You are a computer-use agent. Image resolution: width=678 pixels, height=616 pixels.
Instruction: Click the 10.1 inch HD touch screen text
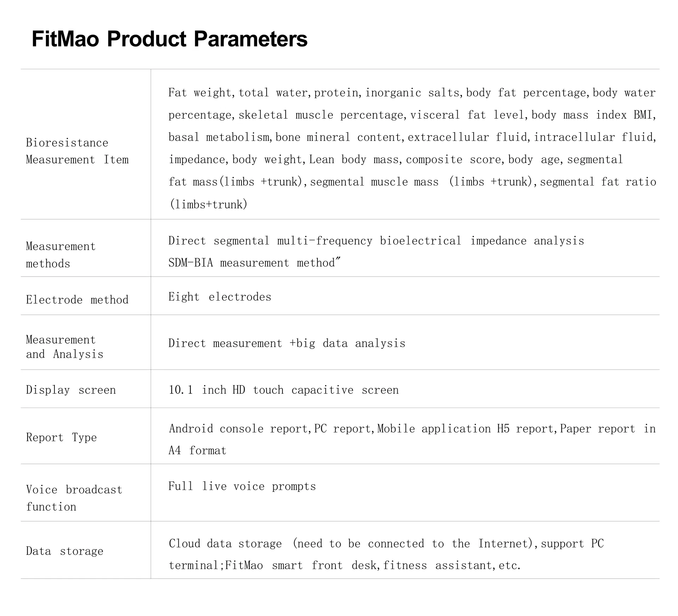point(284,390)
